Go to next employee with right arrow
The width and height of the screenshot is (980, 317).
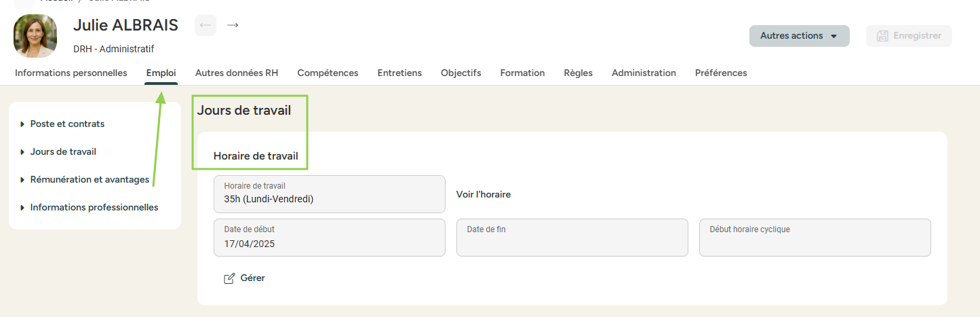coord(233,25)
